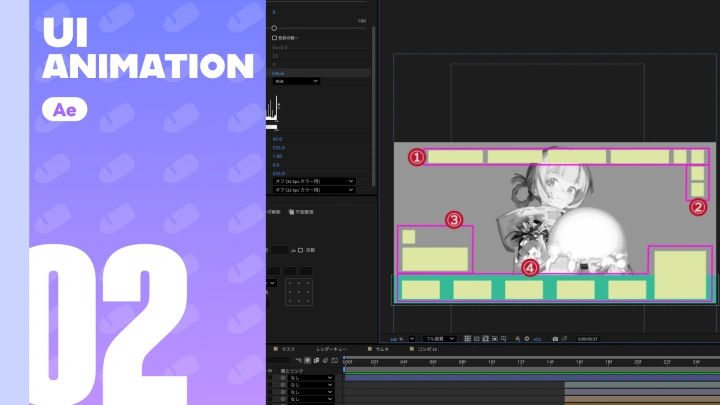
Task: Click the リセット reset link
Action: [278, 73]
